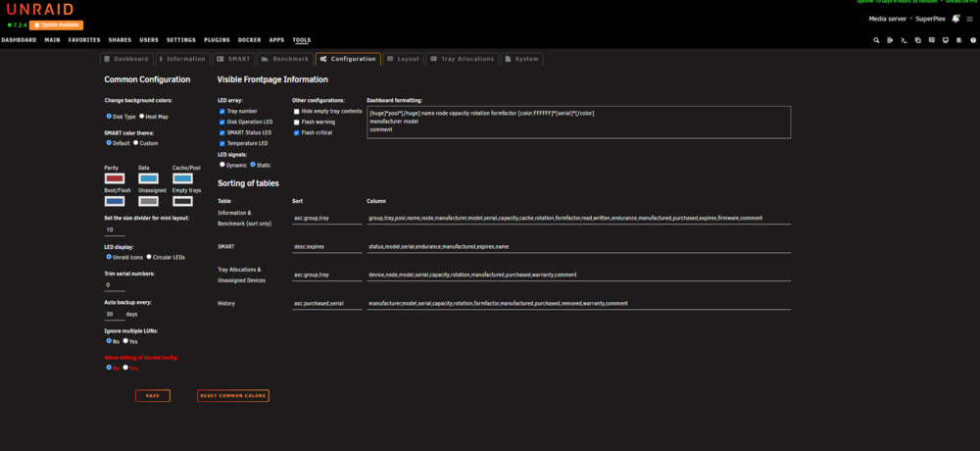Pick the Data color swatch
Screen dimensions: 980x451
pyautogui.click(x=149, y=178)
